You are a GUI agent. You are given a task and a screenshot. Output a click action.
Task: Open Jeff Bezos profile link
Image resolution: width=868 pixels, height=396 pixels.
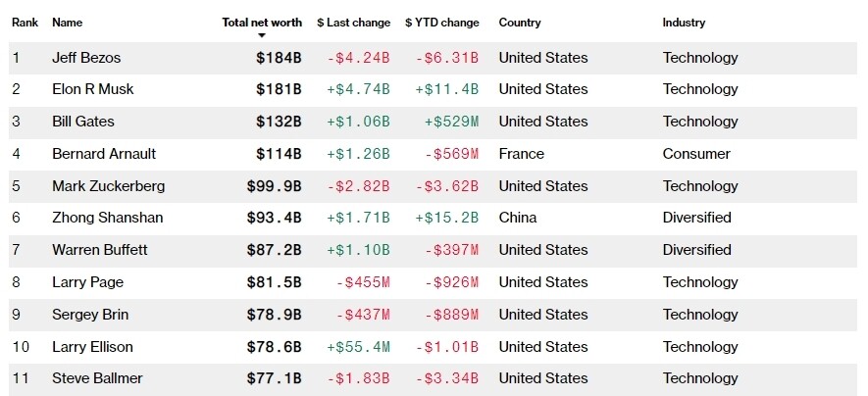click(x=86, y=58)
